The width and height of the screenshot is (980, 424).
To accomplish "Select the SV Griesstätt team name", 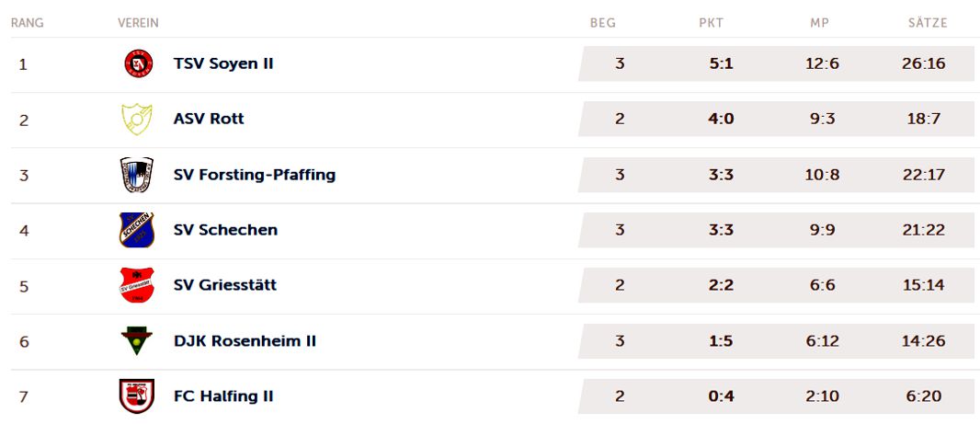I will [225, 285].
